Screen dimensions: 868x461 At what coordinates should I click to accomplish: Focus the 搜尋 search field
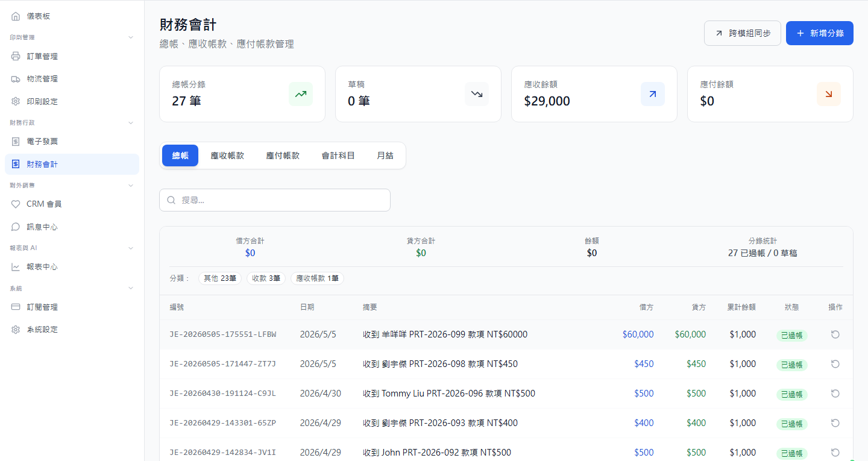click(275, 200)
